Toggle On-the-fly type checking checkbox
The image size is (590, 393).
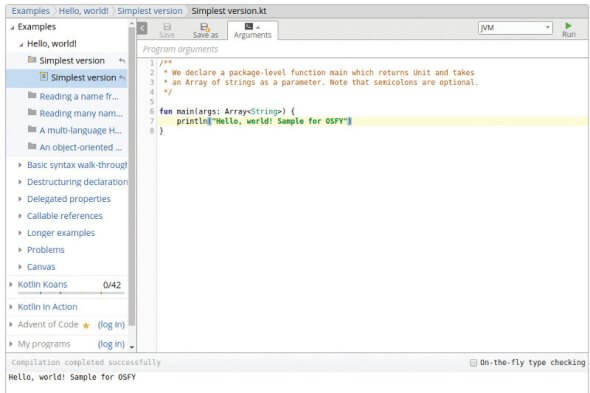coord(473,363)
